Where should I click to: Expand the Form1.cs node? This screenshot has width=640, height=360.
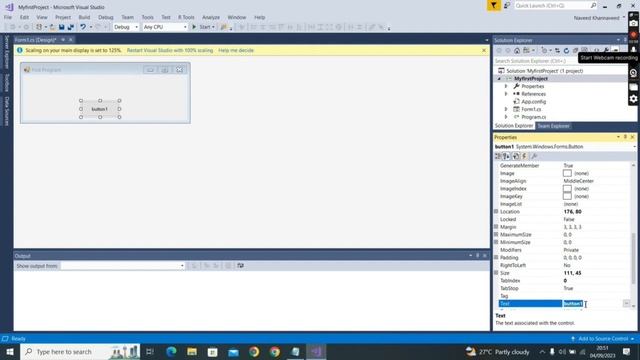506,109
